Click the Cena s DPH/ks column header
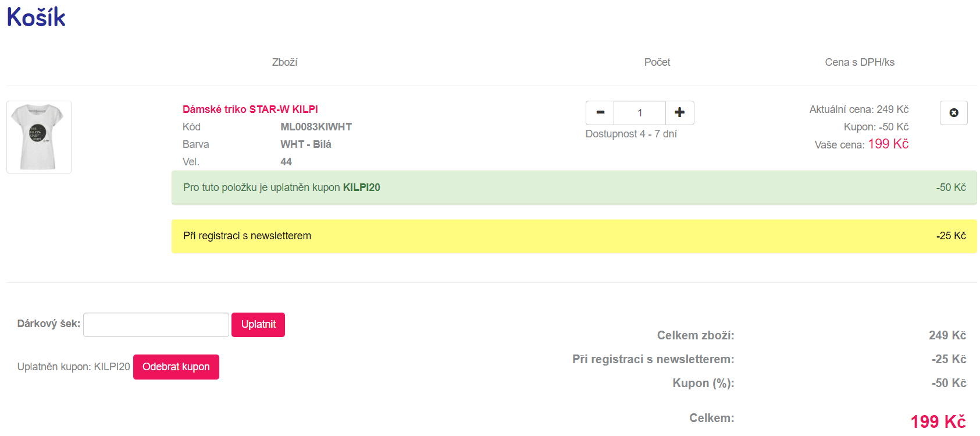Screen dimensions: 980x436 pos(860,62)
